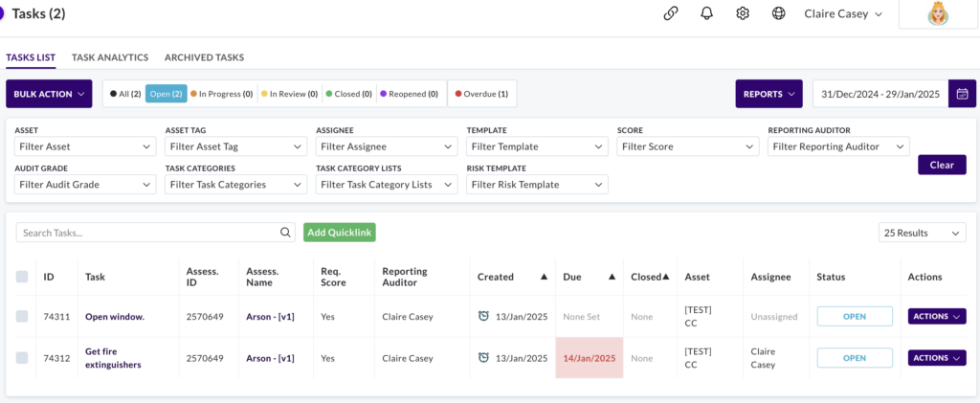This screenshot has width=980, height=403.
Task: Filter by In Review (0) status
Action: [x=289, y=94]
